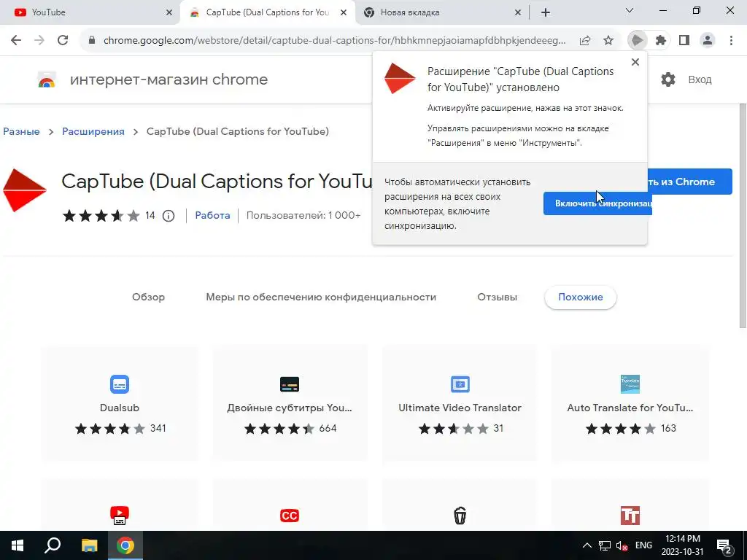Screen dimensions: 747x560
Task: Close the Новая вкладка browser tab
Action: [518, 12]
